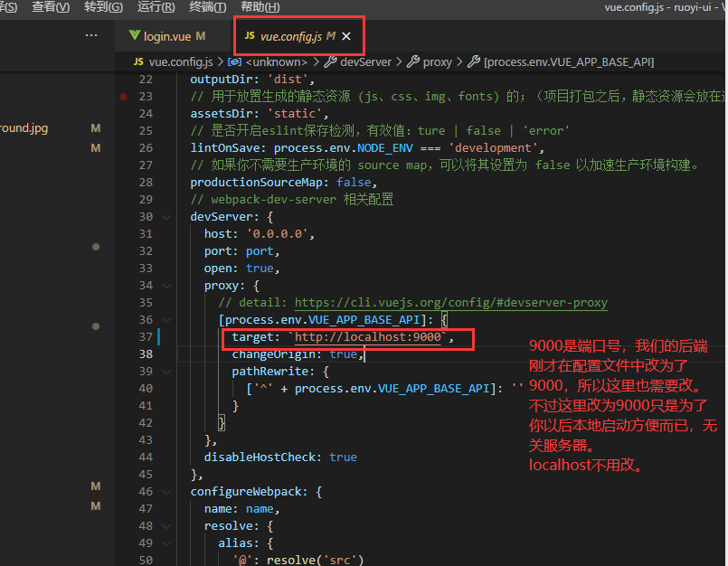Click NODE_ENV on line 26
Image resolution: width=728 pixels, height=566 pixels.
(x=385, y=148)
